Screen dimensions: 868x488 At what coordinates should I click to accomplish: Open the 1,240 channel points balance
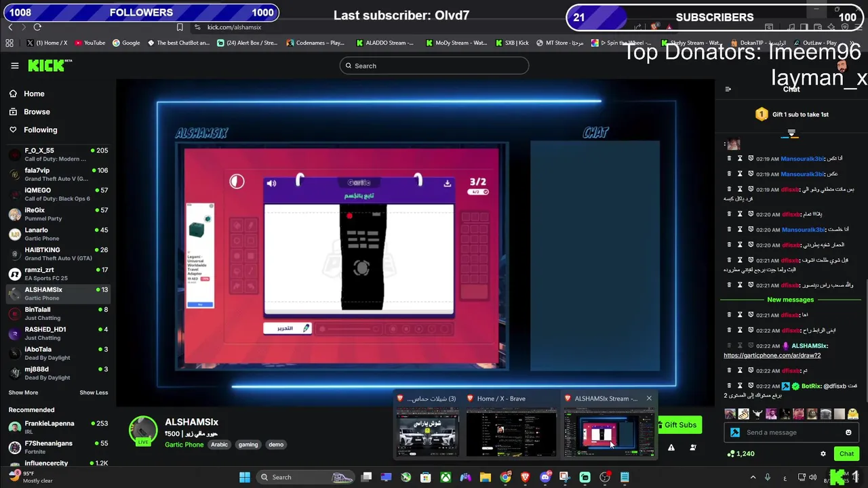coord(741,454)
